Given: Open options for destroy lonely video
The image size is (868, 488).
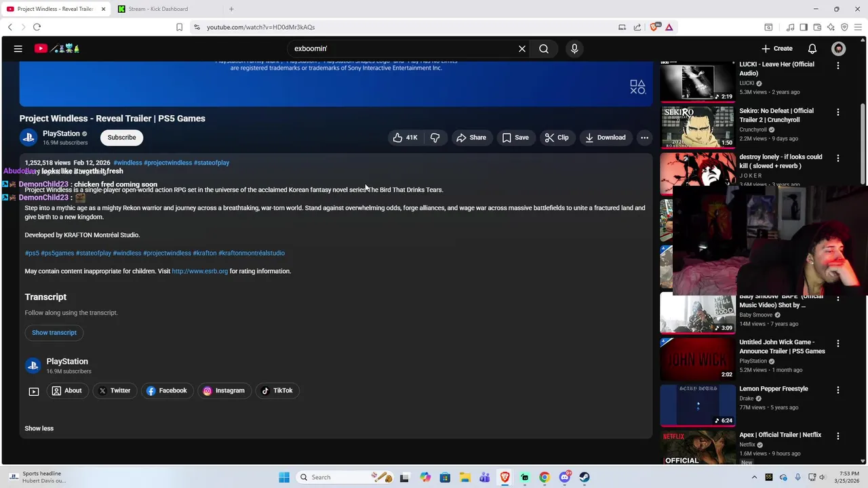Looking at the screenshot, I should pyautogui.click(x=838, y=158).
